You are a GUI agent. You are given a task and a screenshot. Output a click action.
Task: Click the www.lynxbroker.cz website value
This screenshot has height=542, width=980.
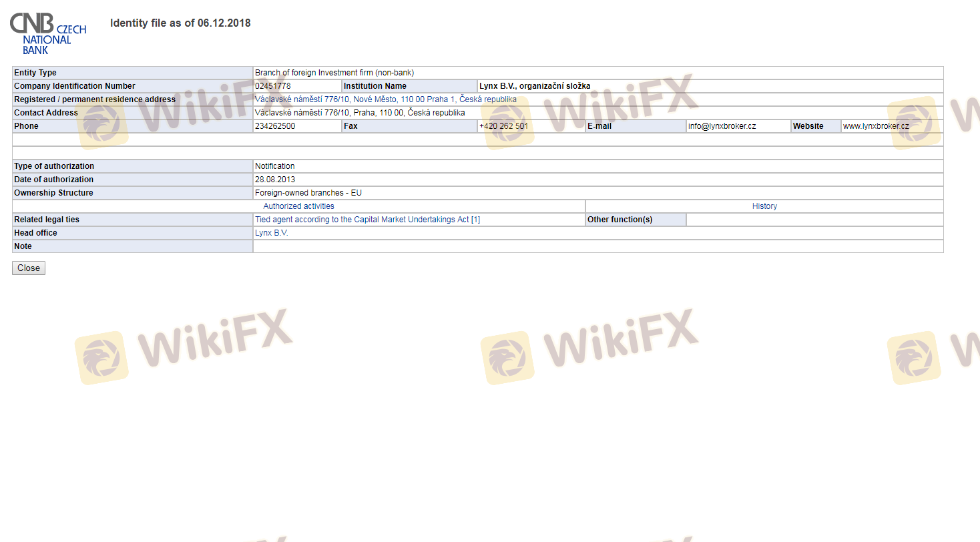point(876,126)
